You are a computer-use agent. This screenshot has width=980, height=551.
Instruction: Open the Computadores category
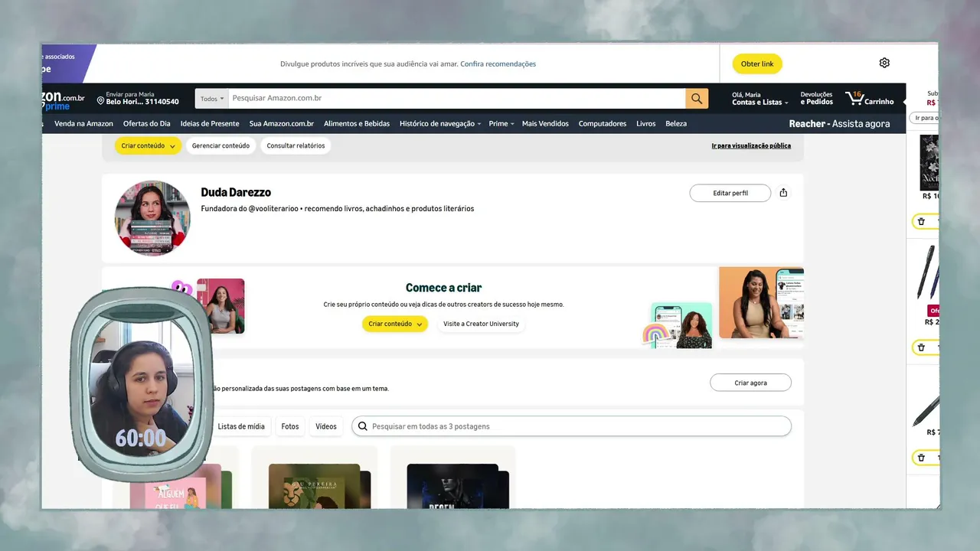pyautogui.click(x=603, y=124)
